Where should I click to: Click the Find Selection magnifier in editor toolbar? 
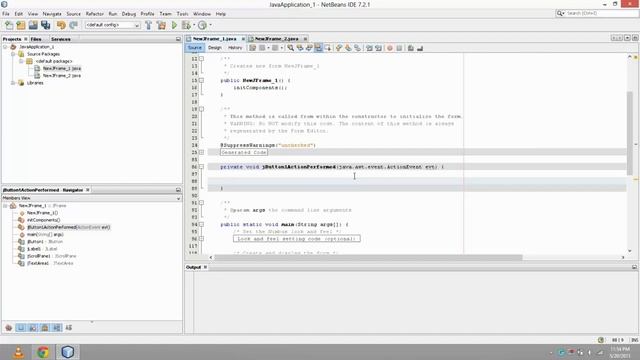[x=290, y=48]
